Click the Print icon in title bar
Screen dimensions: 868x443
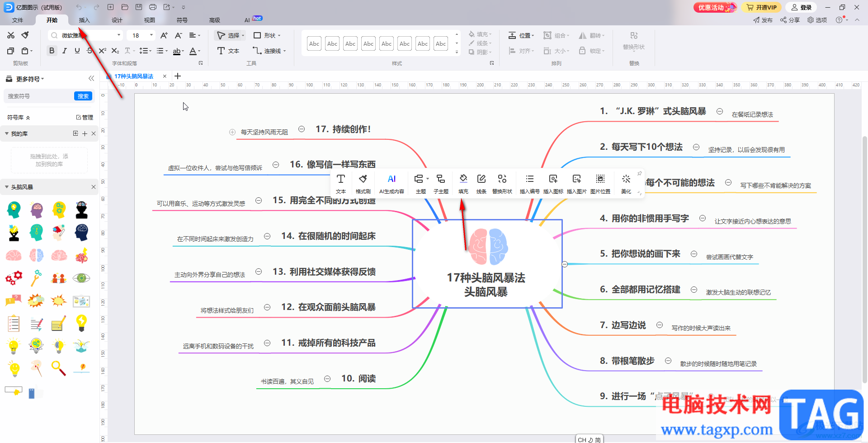153,7
